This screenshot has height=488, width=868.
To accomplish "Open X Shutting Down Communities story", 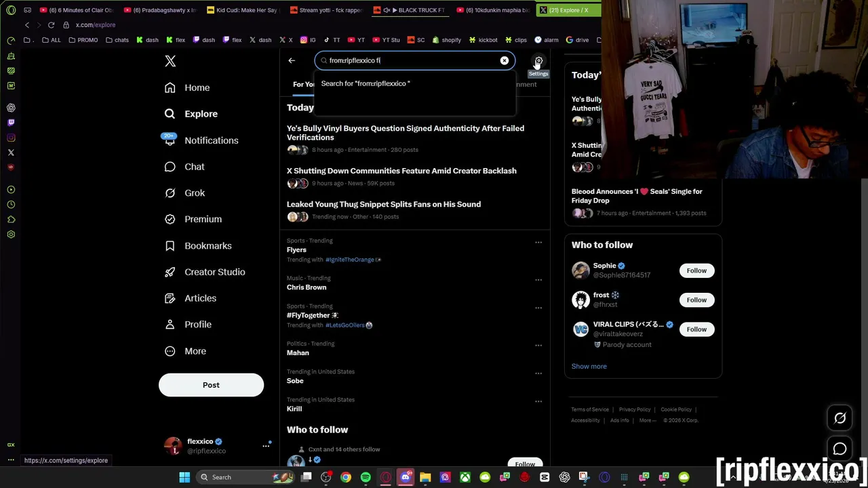I will [x=401, y=171].
